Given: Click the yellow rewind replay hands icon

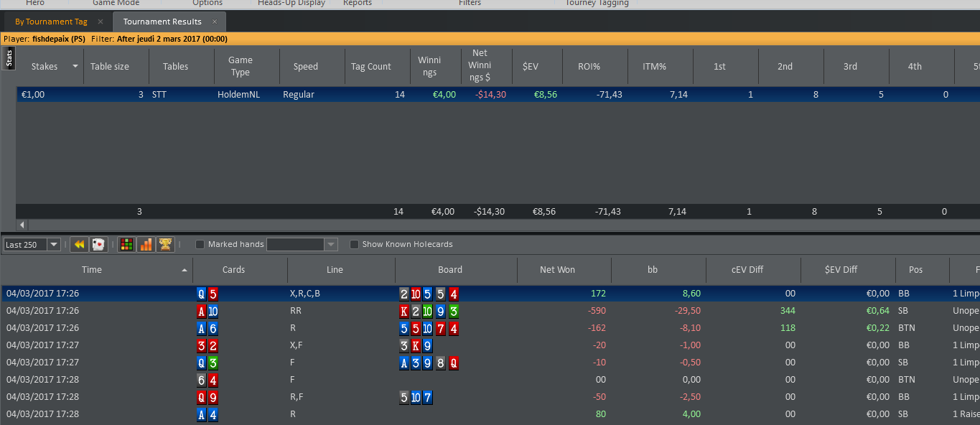Looking at the screenshot, I should click(x=79, y=245).
